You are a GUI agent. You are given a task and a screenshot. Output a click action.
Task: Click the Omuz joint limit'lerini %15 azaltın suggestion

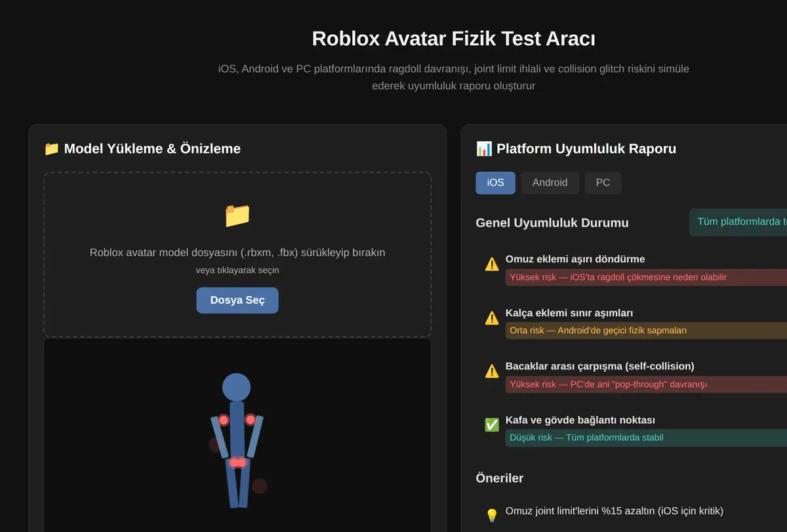pyautogui.click(x=615, y=511)
